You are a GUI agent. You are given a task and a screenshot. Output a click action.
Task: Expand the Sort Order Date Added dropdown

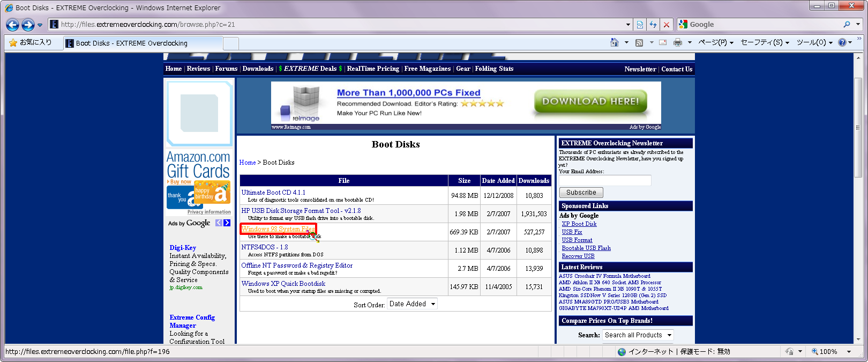click(412, 304)
